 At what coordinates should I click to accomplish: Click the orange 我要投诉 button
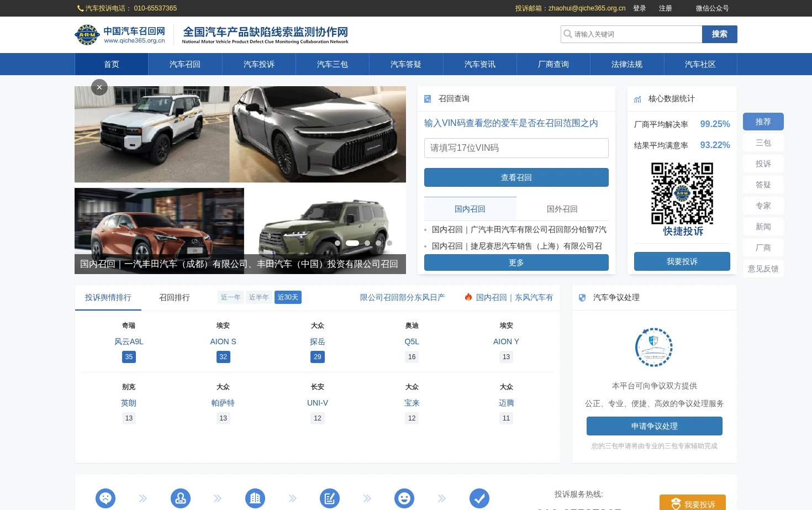tap(693, 503)
